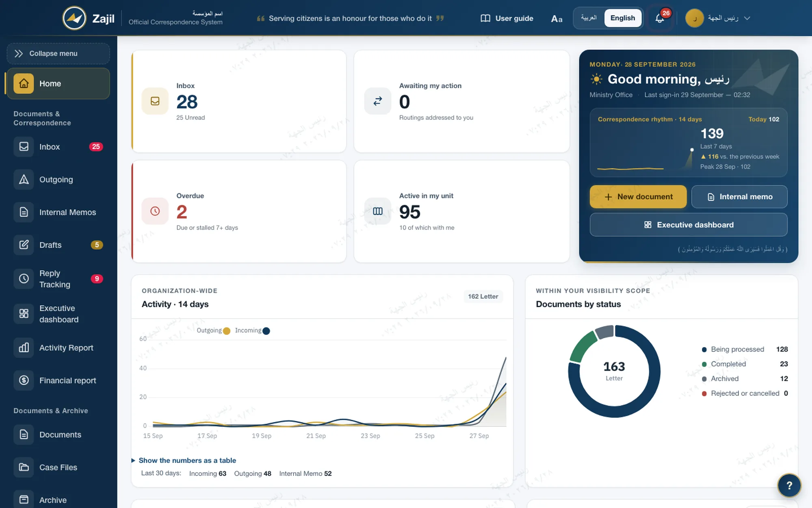The height and width of the screenshot is (508, 812).
Task: Click the Inbox card envelope icon
Action: (155, 101)
